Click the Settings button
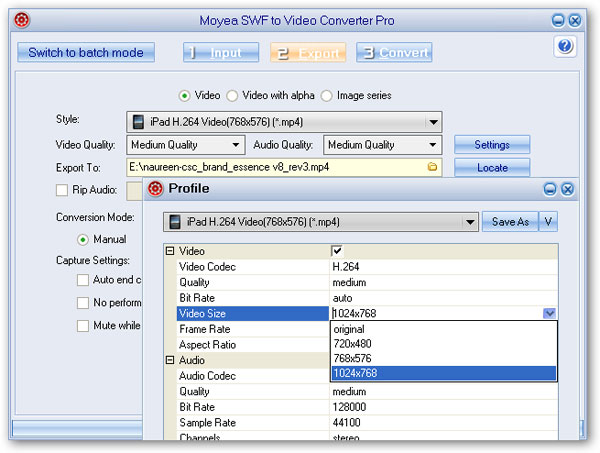The image size is (600, 453). 492,145
